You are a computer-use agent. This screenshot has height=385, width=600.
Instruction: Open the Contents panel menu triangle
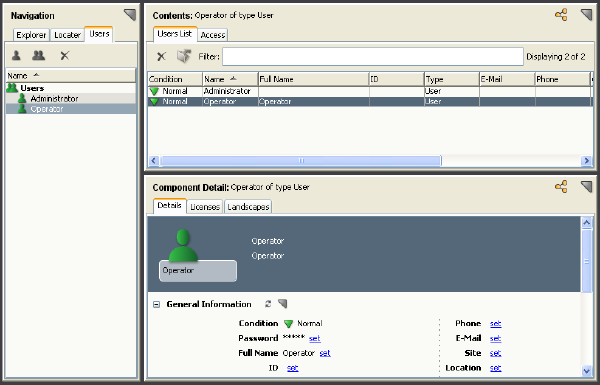click(586, 15)
